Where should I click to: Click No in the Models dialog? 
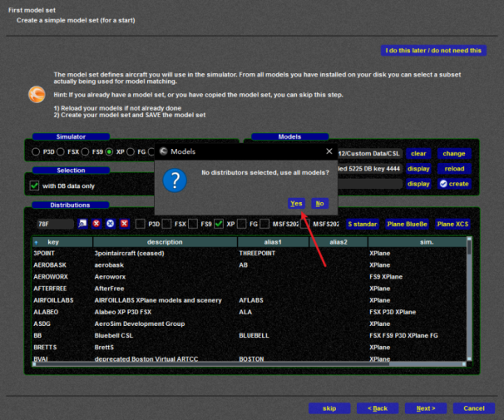[319, 203]
